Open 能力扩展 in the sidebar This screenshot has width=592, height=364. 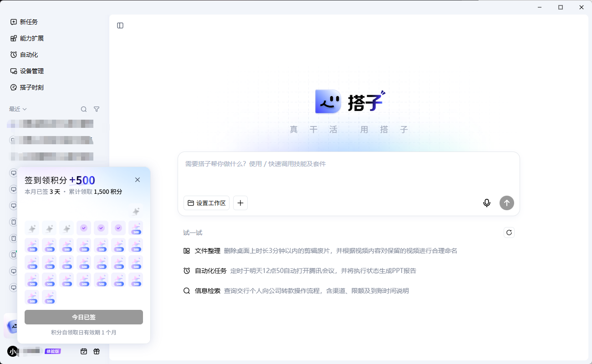pyautogui.click(x=27, y=38)
